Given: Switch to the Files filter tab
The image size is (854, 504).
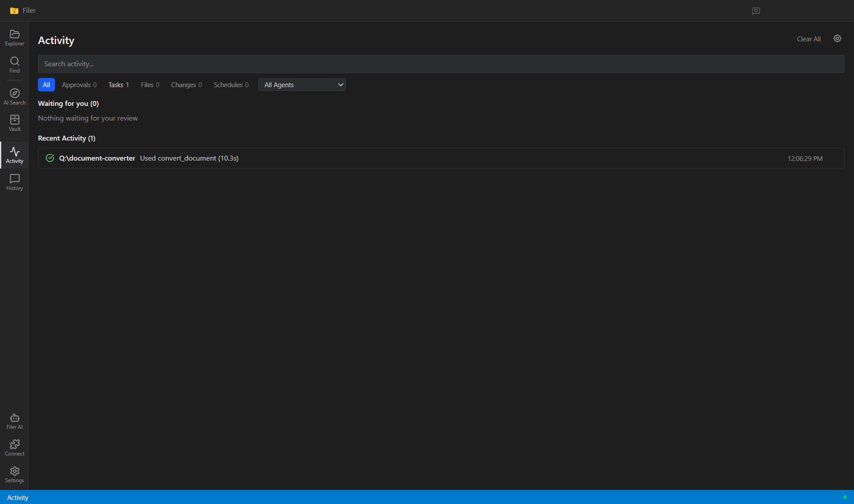Looking at the screenshot, I should coord(150,85).
